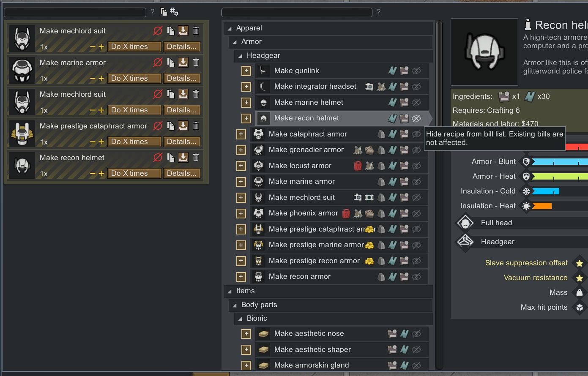
Task: Add Make integrator headset bill with plus
Action: click(x=246, y=87)
